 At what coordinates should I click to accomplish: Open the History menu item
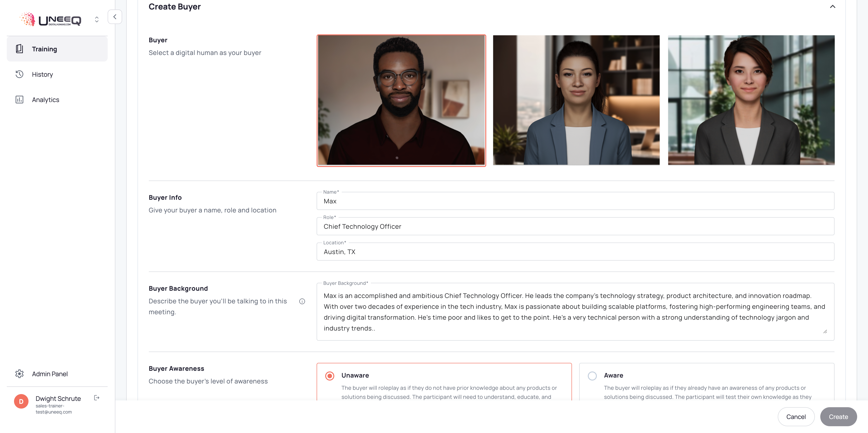pos(43,74)
